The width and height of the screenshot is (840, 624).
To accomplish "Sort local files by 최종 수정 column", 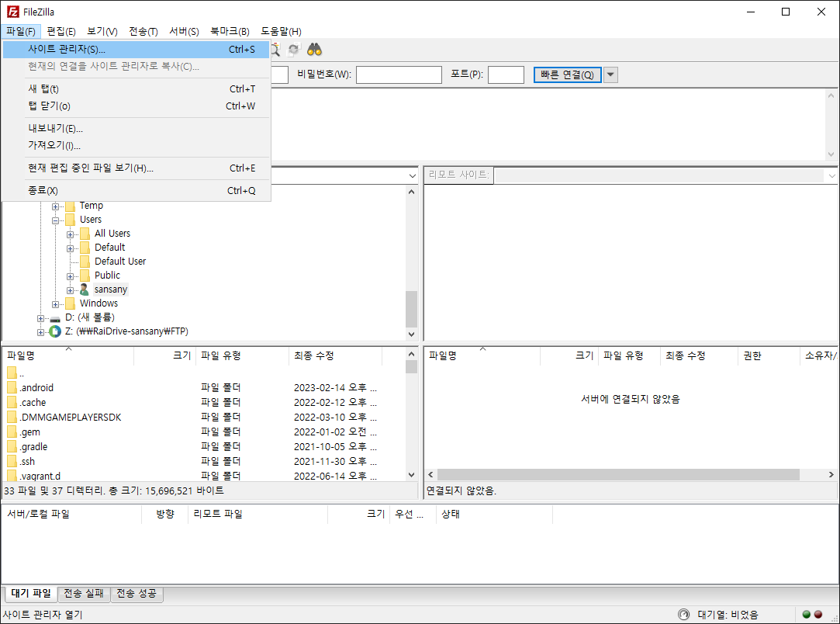I will pyautogui.click(x=336, y=356).
